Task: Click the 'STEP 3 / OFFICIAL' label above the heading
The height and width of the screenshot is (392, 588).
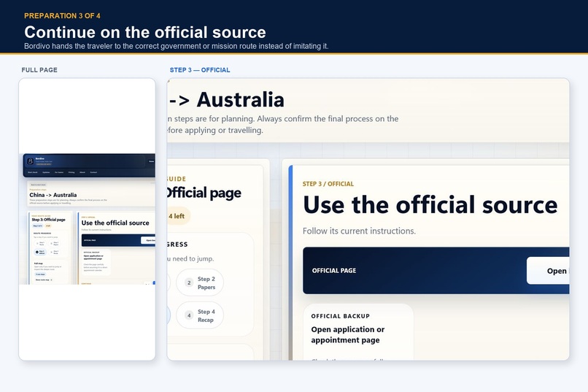Action: pos(328,184)
